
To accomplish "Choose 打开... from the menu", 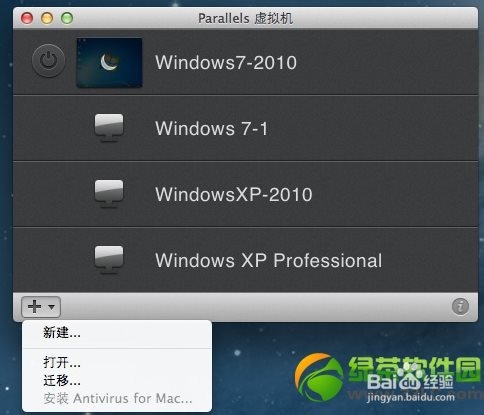I will point(117,362).
